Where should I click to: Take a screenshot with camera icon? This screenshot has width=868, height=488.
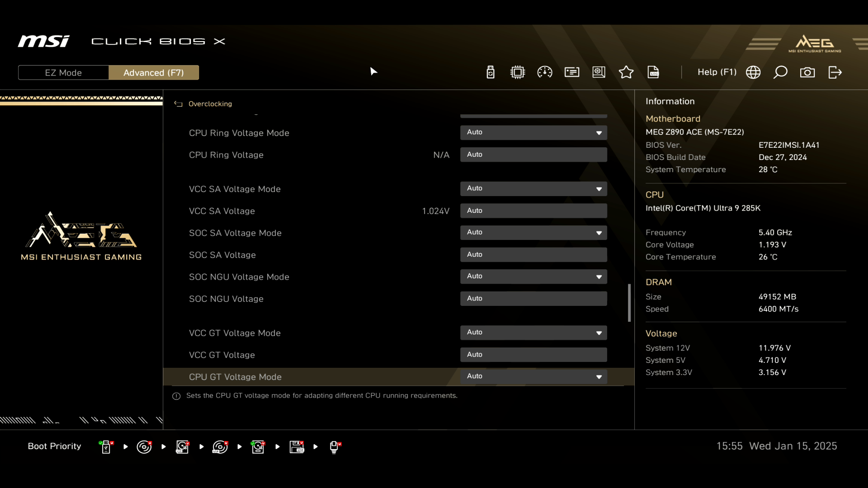coord(807,72)
